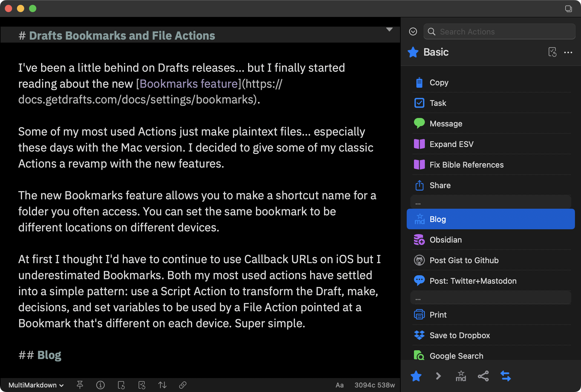Screen dimensions: 581x392
Task: Run the Share action
Action: tap(491, 185)
